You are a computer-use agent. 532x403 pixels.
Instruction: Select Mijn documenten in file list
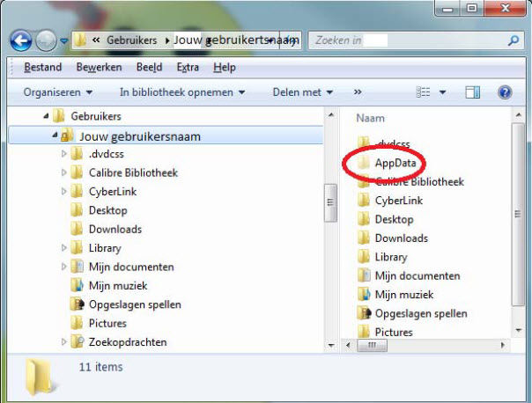tap(417, 276)
